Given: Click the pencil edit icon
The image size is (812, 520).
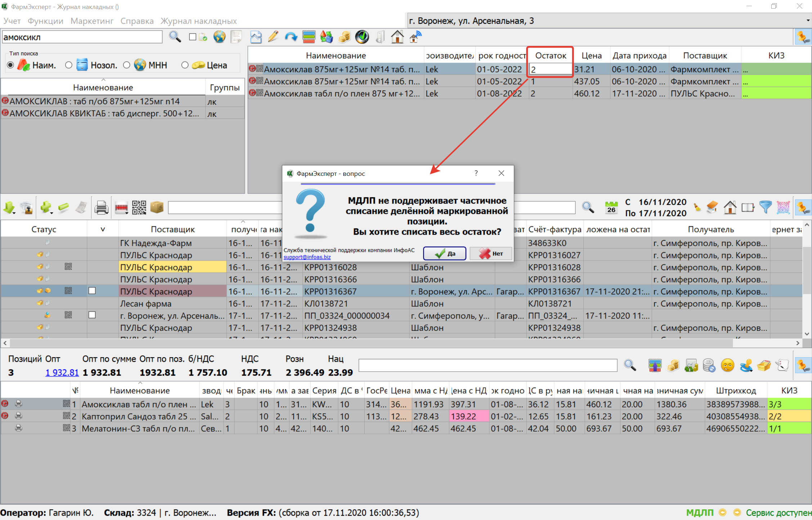Looking at the screenshot, I should [x=273, y=37].
